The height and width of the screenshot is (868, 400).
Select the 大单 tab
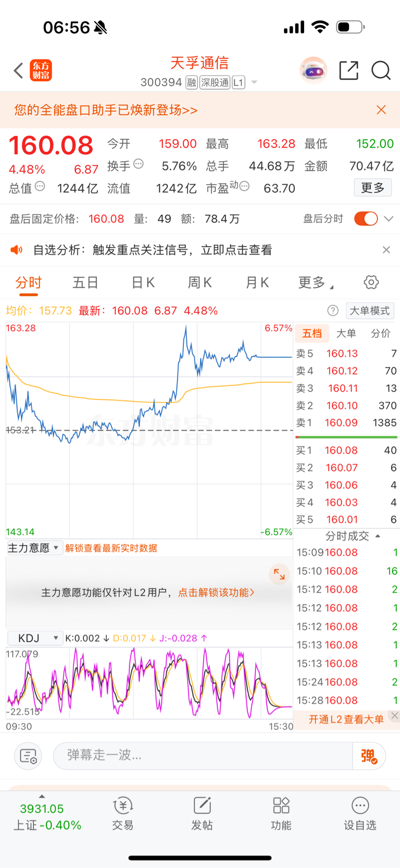tap(346, 334)
